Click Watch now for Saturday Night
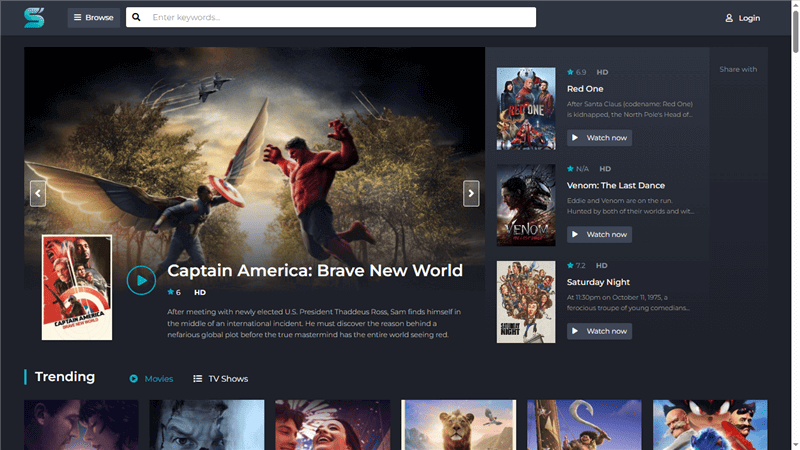Screen dimensions: 800x450 point(599,331)
